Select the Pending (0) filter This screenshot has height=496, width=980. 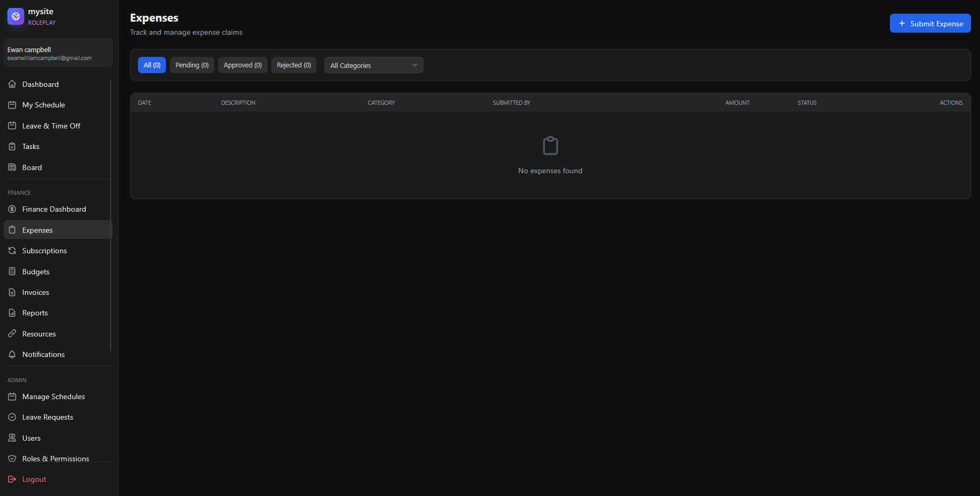coord(192,65)
